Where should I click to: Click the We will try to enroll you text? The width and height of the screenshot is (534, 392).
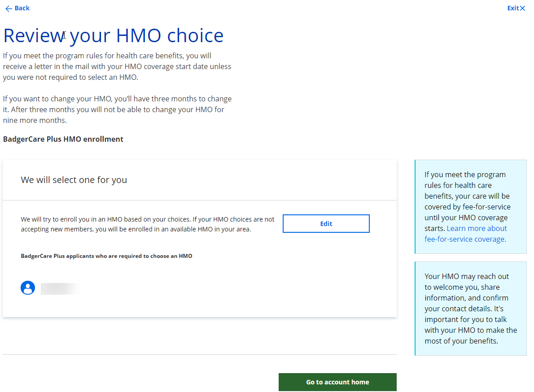pos(148,224)
